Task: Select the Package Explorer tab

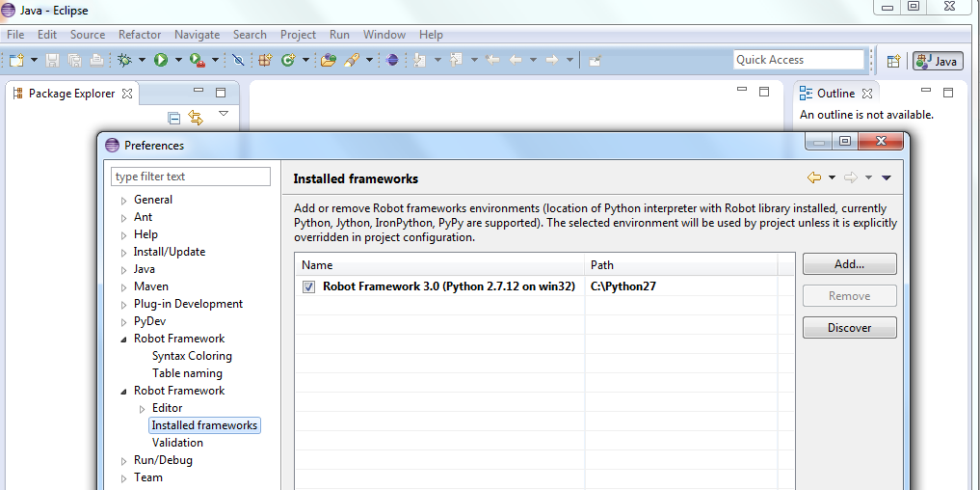Action: (72, 94)
